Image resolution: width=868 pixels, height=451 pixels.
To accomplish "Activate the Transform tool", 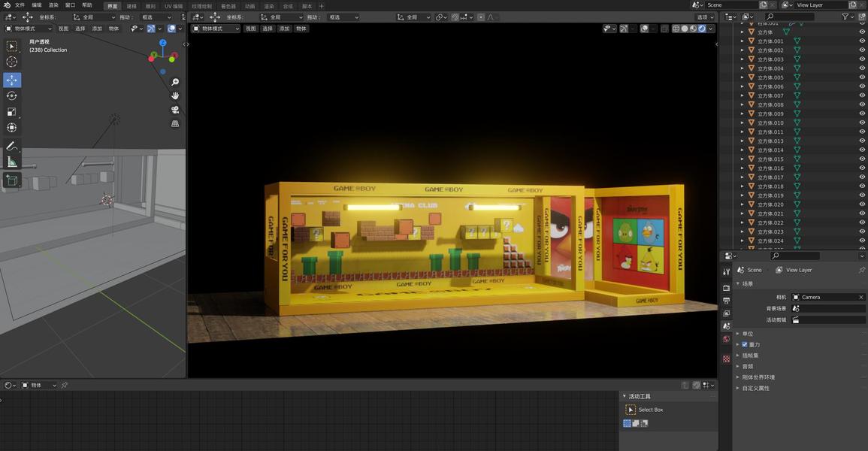I will click(11, 127).
